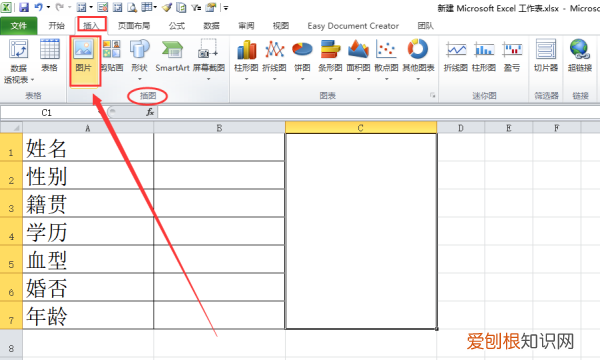Expand the 数据透视表 pivot table dropdown arrow
600x360 pixels.
pos(33,80)
